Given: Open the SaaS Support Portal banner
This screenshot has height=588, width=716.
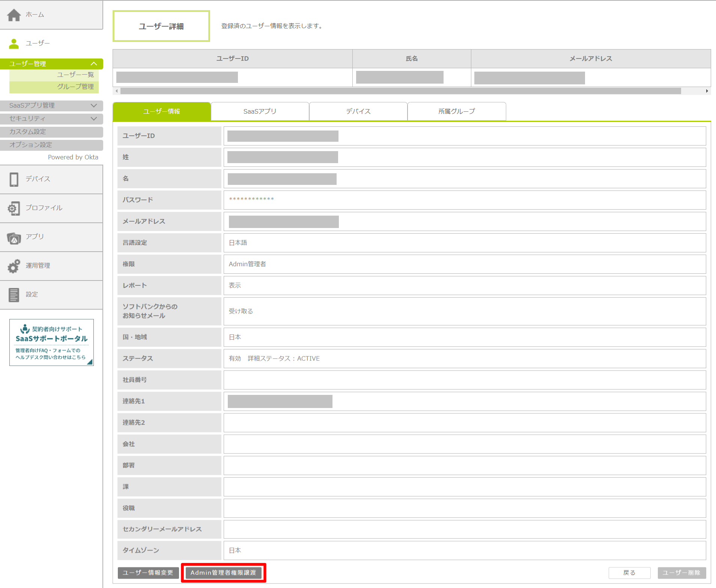Looking at the screenshot, I should point(51,342).
